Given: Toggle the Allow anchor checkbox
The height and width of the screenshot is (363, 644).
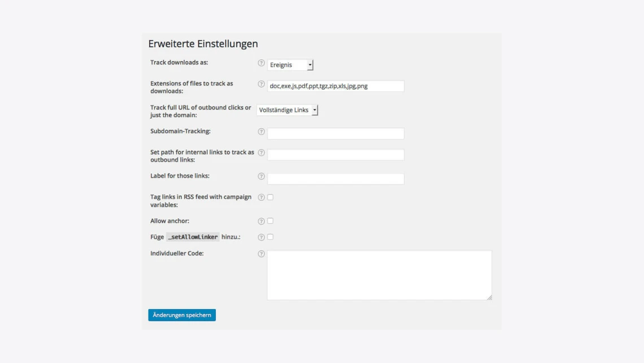Looking at the screenshot, I should click(270, 221).
